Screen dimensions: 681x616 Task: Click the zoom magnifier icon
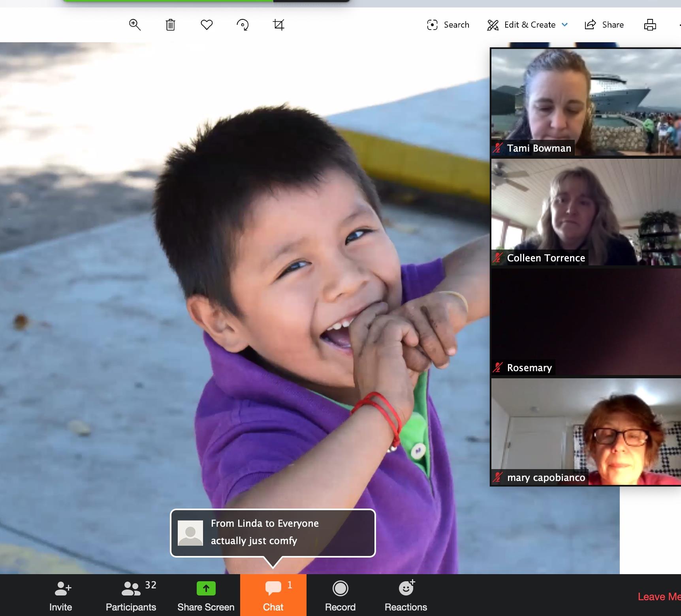point(135,25)
